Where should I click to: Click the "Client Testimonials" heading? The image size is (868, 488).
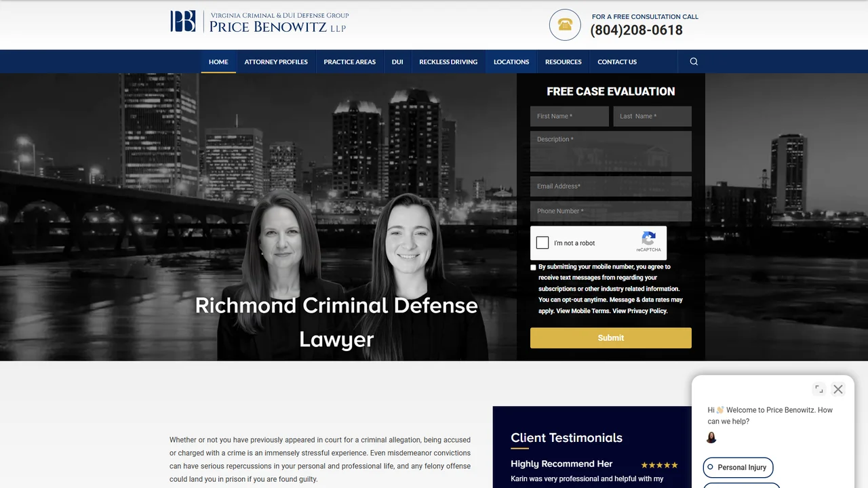point(566,438)
